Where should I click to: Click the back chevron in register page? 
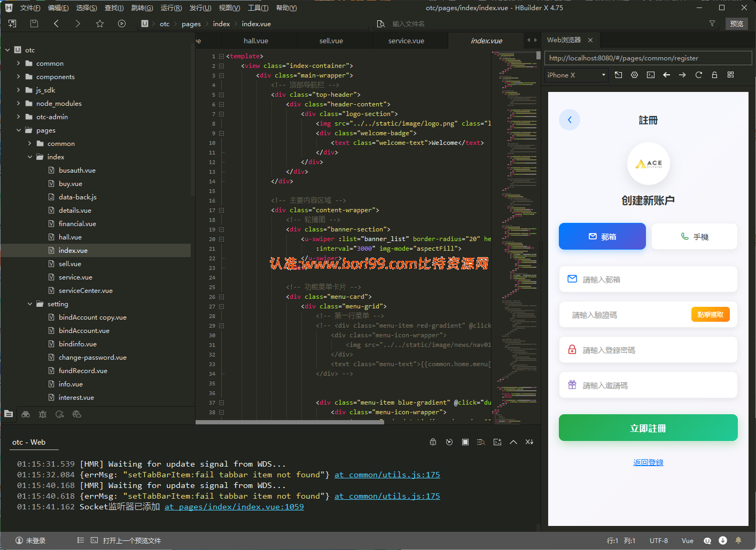(x=570, y=120)
